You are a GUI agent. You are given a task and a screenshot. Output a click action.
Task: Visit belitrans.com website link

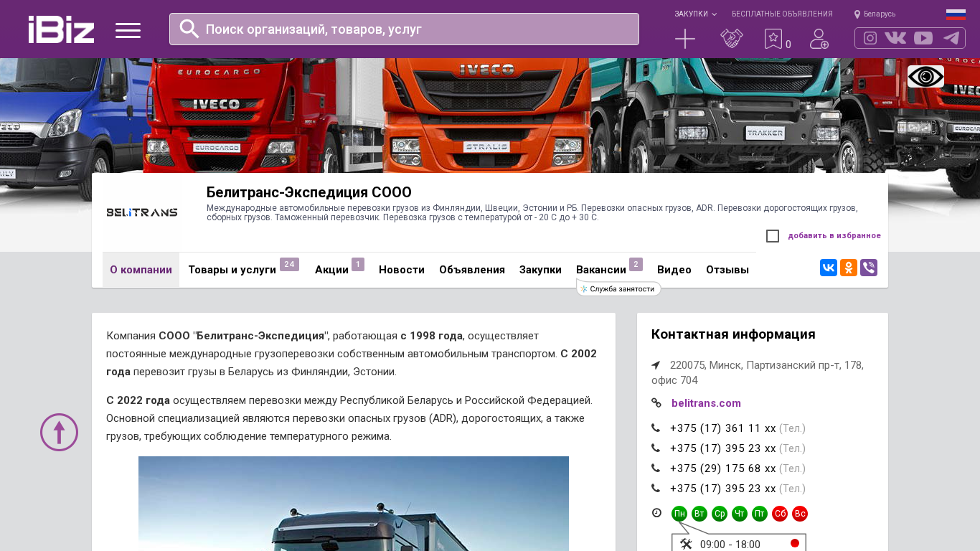pos(706,403)
